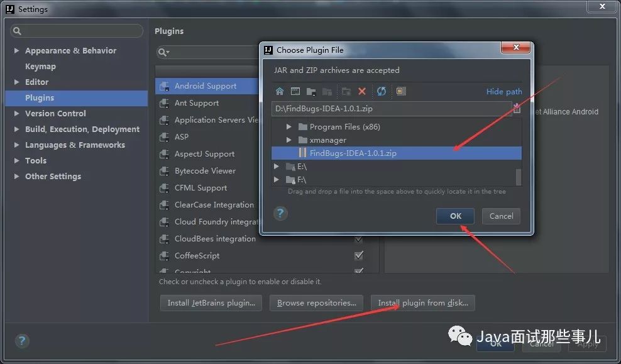Image resolution: width=621 pixels, height=364 pixels.
Task: Select Plugins in the settings tree
Action: (77, 98)
